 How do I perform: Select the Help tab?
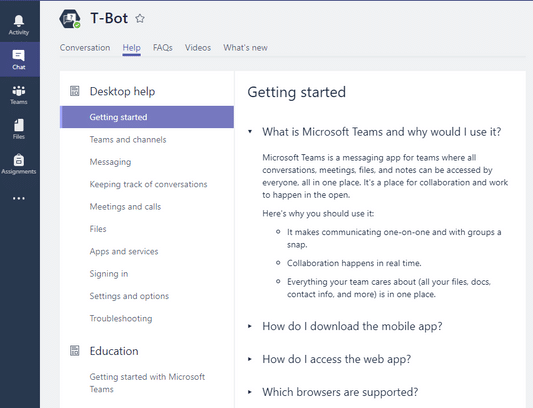132,48
